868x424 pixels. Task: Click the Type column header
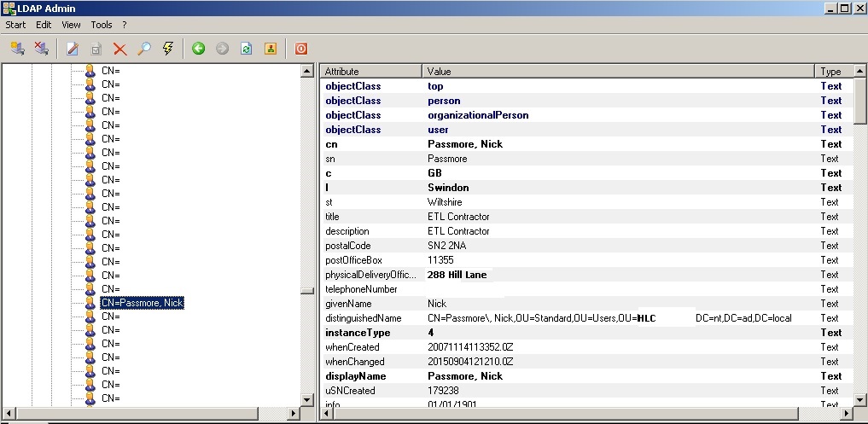(834, 72)
